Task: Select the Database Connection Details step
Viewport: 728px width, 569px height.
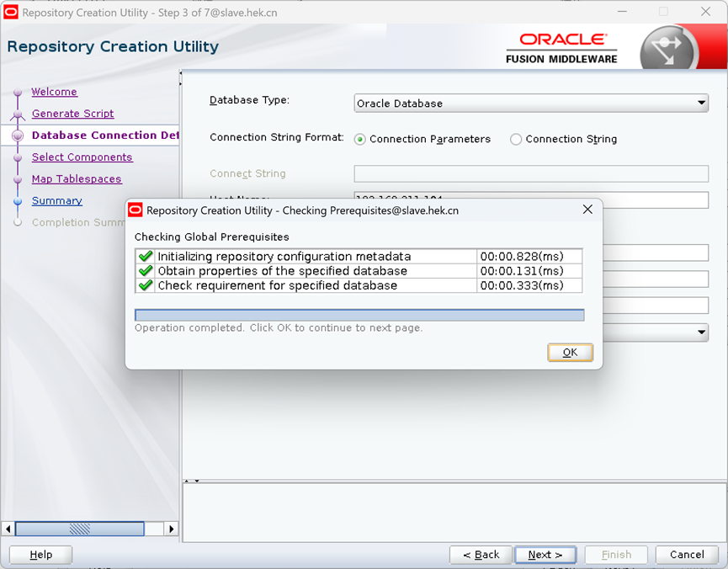Action: (105, 136)
